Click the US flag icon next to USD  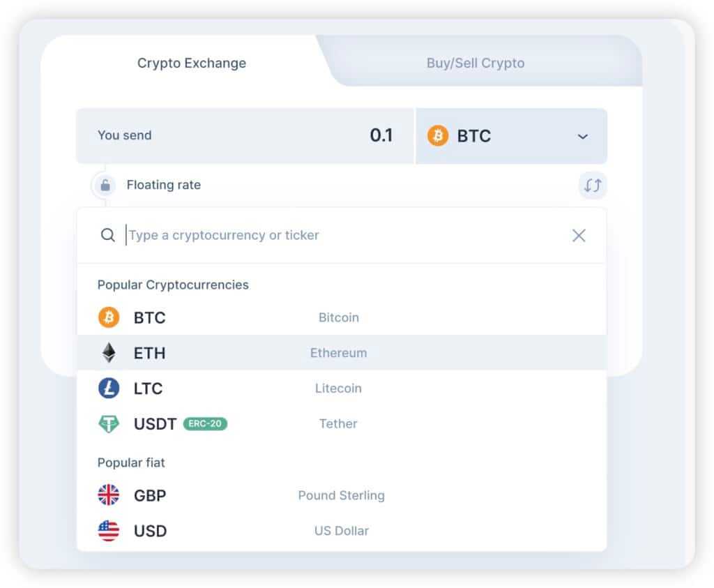(x=108, y=531)
